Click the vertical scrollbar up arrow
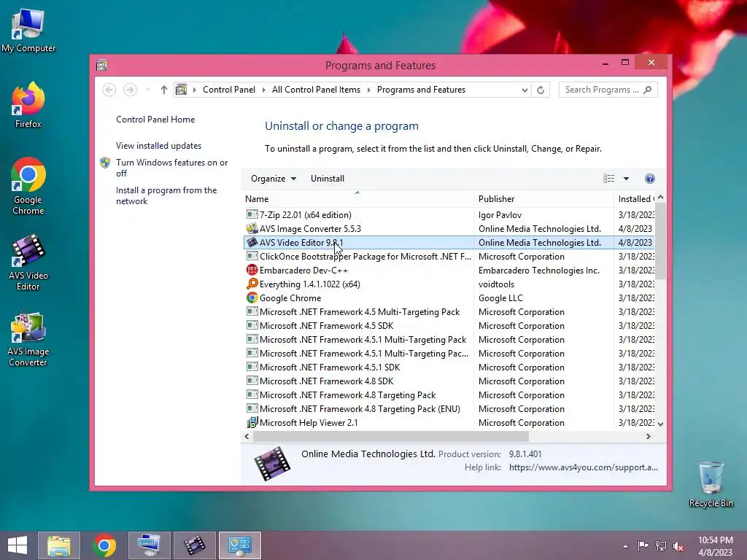747x560 pixels. [x=660, y=197]
